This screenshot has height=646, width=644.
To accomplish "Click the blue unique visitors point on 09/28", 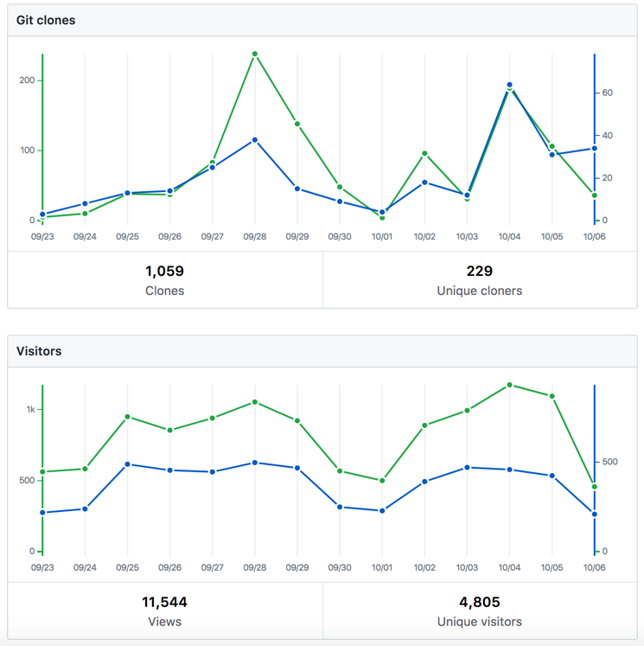I will coord(255,463).
